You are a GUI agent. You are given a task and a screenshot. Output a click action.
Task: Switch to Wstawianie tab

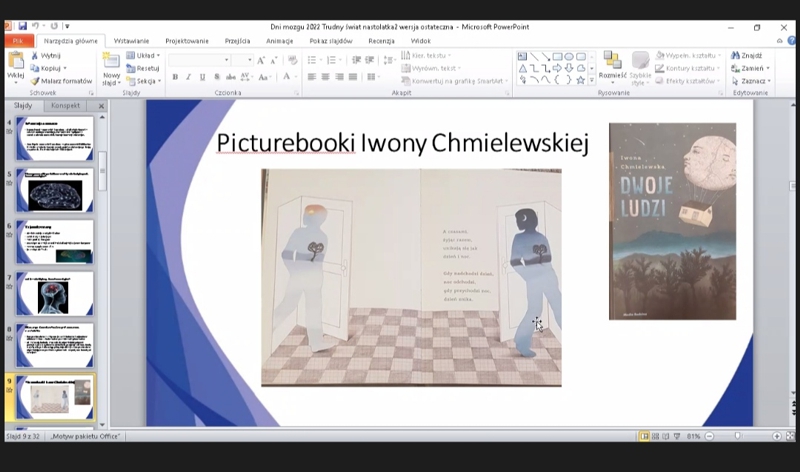tap(131, 41)
